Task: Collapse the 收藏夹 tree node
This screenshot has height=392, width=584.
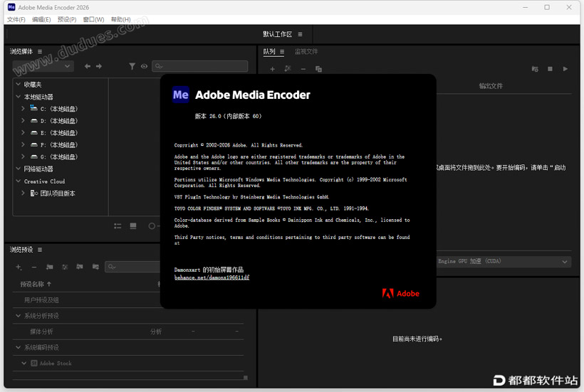Action: click(18, 85)
